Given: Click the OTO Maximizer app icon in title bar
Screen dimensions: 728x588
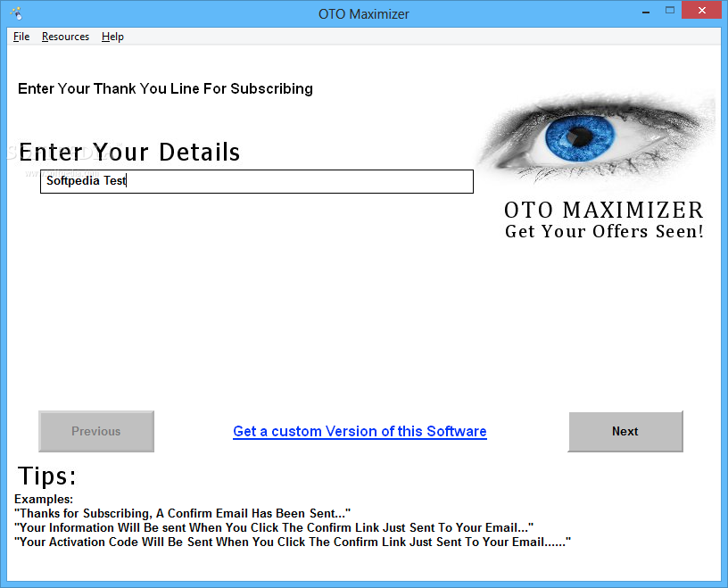Looking at the screenshot, I should click(x=16, y=13).
